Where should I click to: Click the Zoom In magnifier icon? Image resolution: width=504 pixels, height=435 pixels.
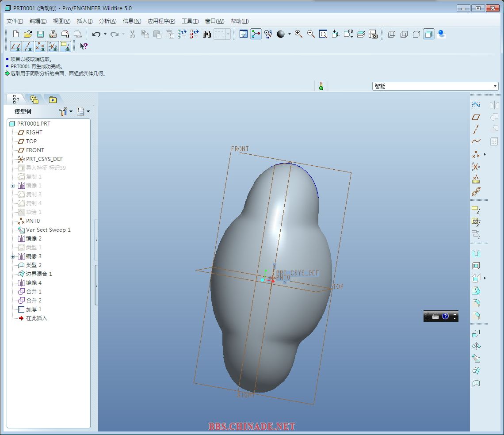[x=298, y=34]
